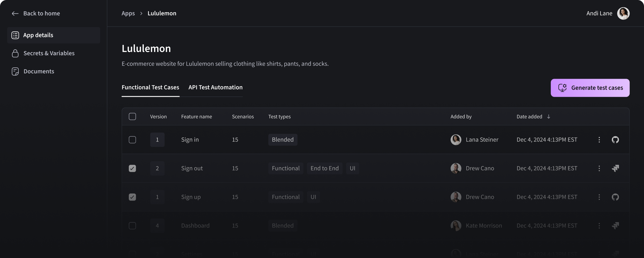Click the Documents icon in the sidebar
The image size is (644, 258).
click(x=15, y=71)
